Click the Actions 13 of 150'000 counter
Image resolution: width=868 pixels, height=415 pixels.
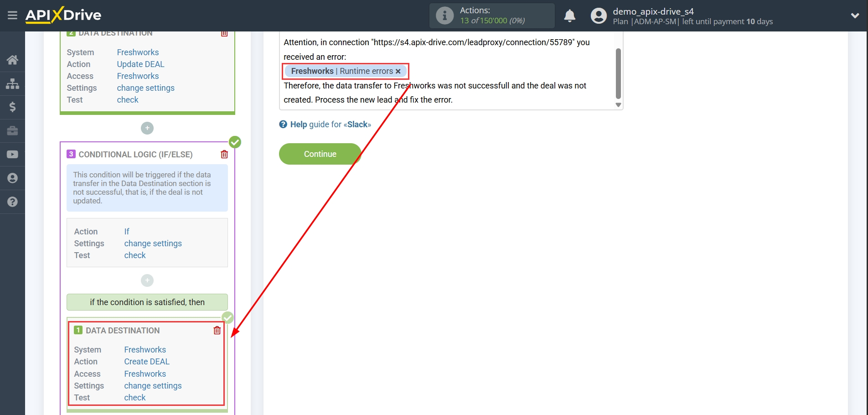click(x=492, y=16)
